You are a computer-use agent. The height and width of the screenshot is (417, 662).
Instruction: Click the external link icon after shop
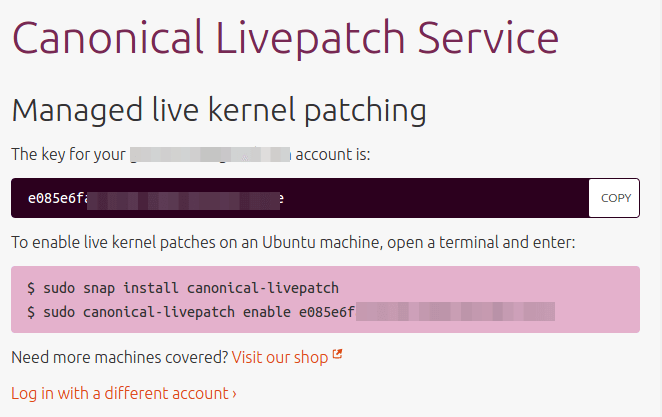pyautogui.click(x=337, y=355)
